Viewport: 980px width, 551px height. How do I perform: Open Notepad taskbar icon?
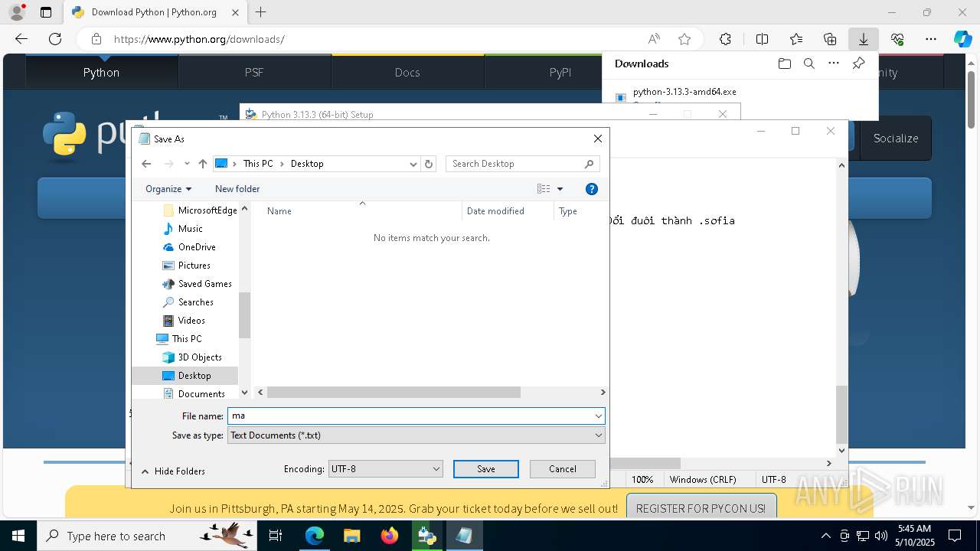click(x=464, y=536)
